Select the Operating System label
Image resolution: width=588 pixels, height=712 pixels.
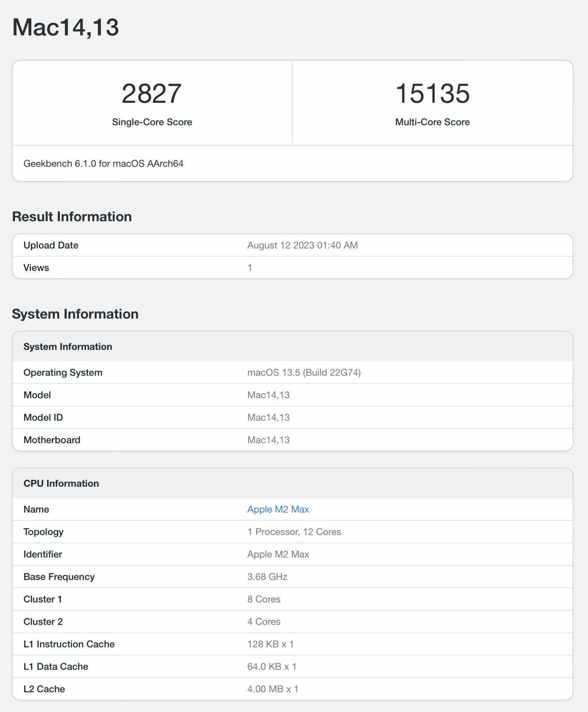tap(63, 373)
